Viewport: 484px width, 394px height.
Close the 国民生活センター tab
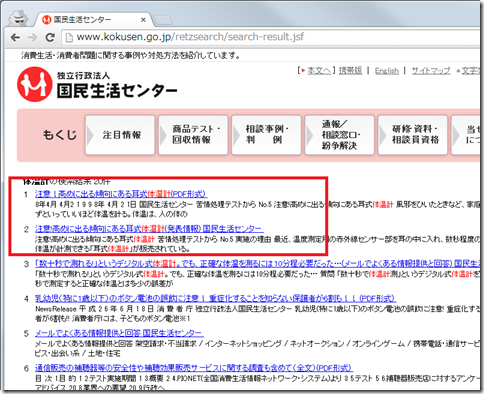point(143,20)
